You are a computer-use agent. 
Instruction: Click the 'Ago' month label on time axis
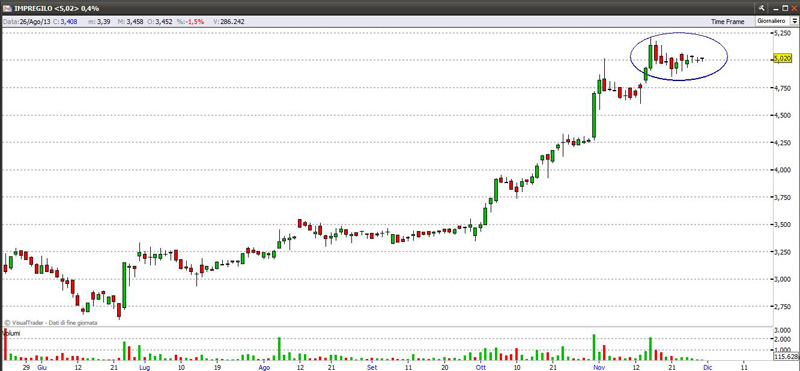(264, 366)
